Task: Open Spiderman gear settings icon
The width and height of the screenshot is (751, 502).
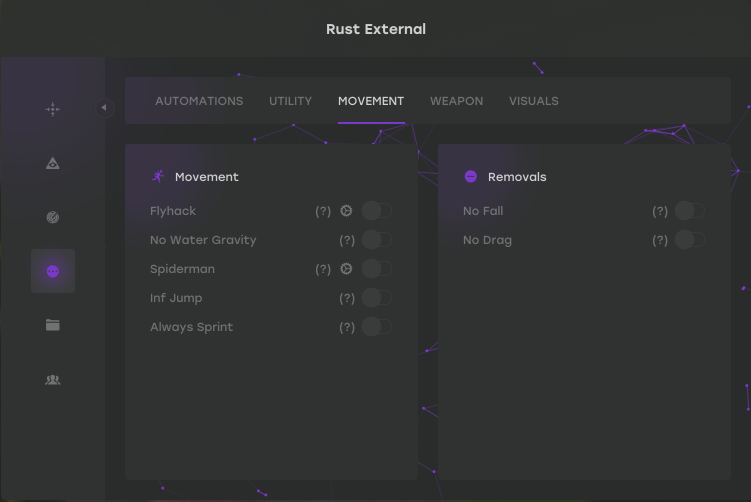Action: click(x=346, y=269)
